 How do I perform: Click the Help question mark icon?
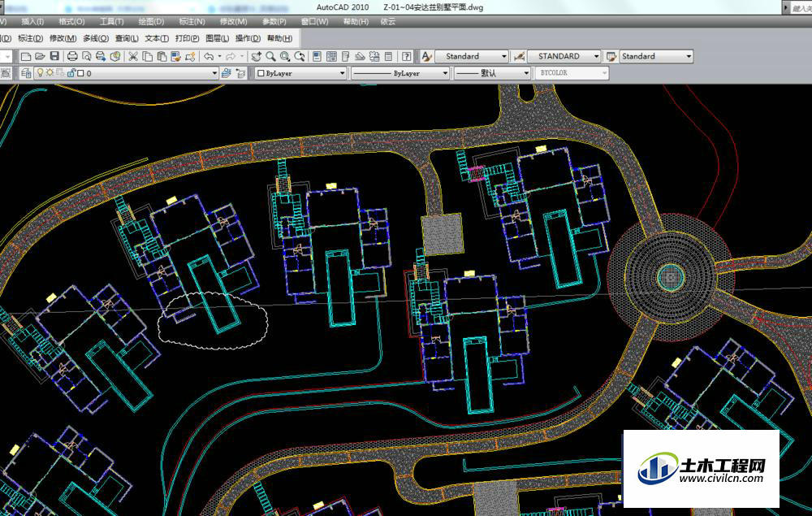[x=407, y=56]
